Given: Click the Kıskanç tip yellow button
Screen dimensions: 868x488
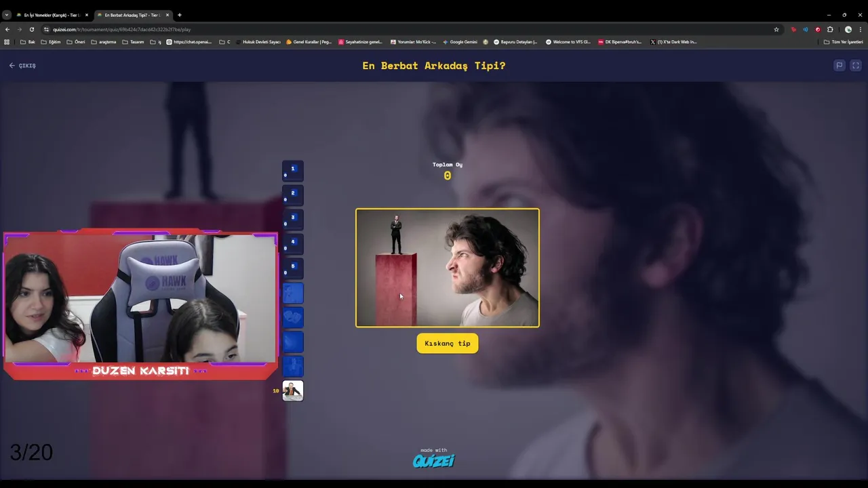Looking at the screenshot, I should click(448, 344).
